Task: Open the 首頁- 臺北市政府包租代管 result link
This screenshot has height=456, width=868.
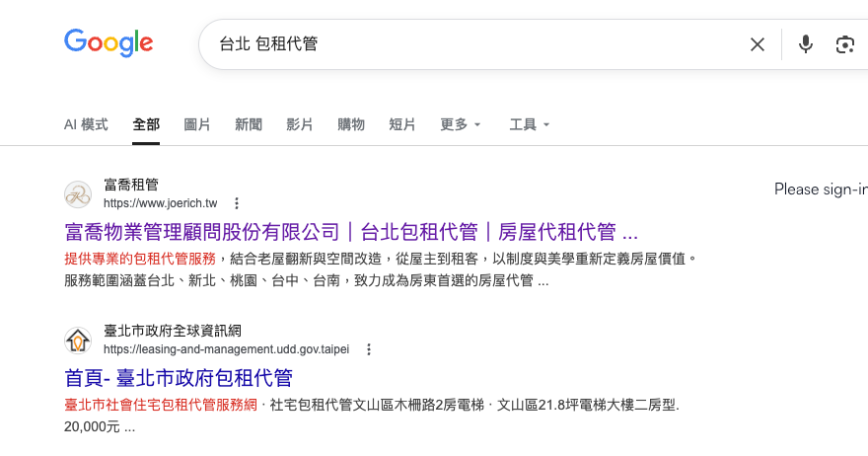Action: pyautogui.click(x=179, y=378)
